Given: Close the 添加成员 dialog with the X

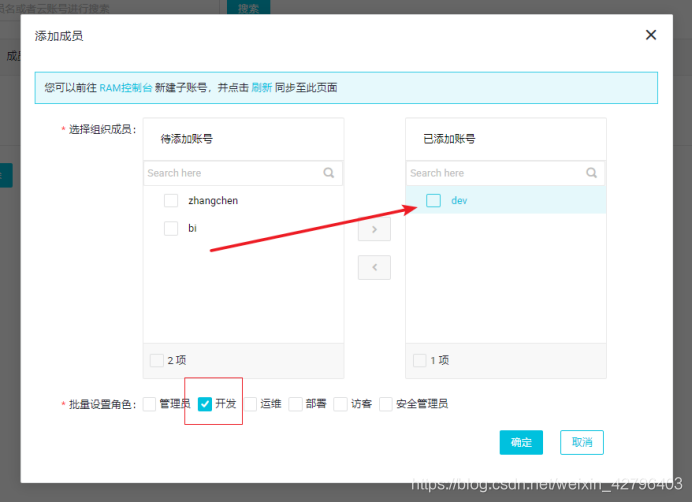Looking at the screenshot, I should click(x=651, y=35).
